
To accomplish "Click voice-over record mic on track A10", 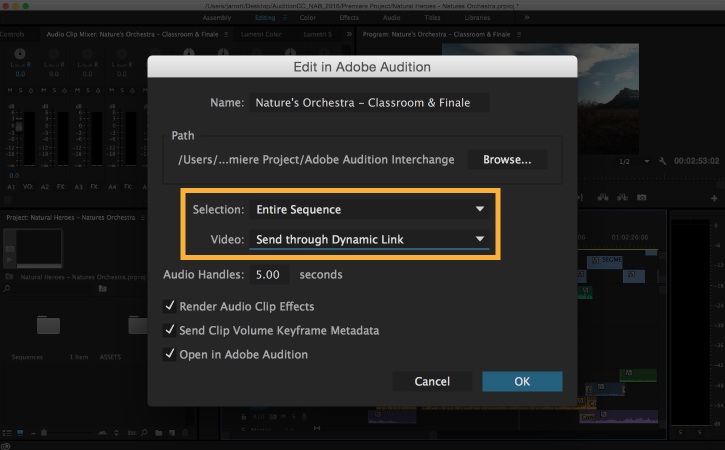I will [304, 417].
